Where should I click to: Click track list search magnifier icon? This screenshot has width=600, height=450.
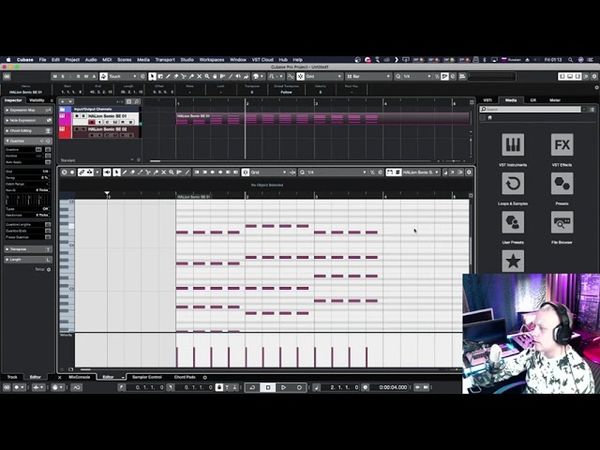[x=137, y=101]
